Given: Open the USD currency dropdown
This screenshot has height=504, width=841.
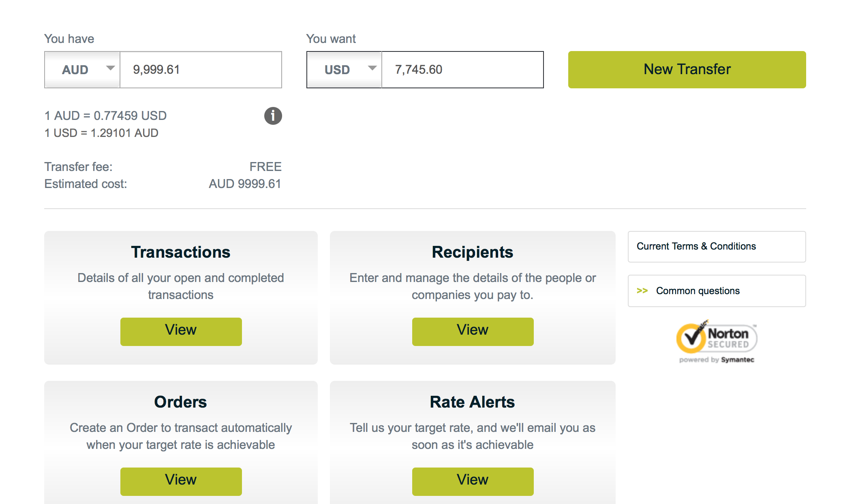Looking at the screenshot, I should 344,70.
